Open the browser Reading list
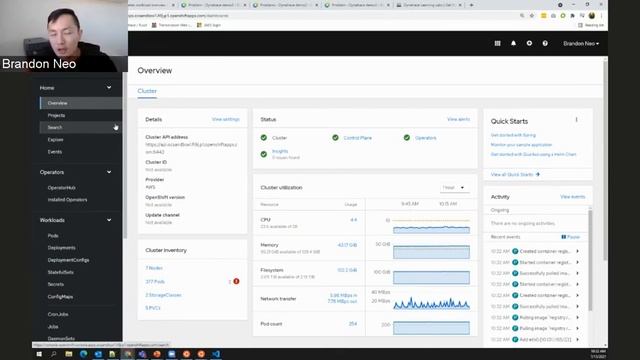The width and height of the screenshot is (640, 360). pyautogui.click(x=591, y=25)
